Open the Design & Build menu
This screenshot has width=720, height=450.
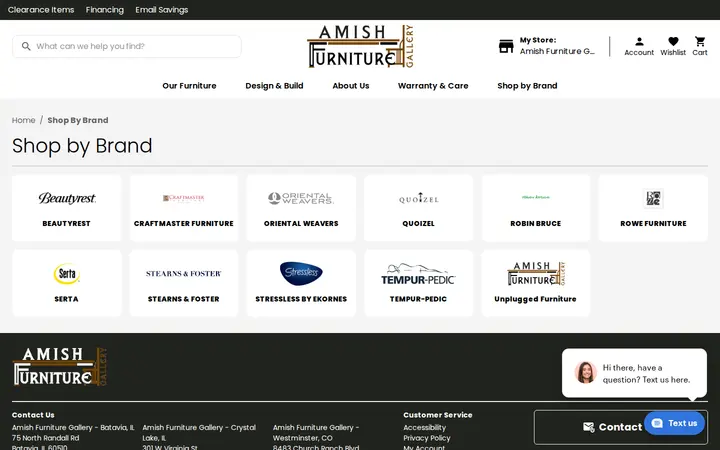point(274,86)
